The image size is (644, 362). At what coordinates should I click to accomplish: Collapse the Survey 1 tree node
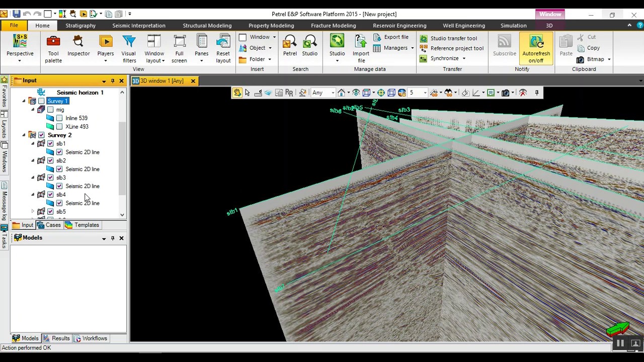(x=24, y=101)
